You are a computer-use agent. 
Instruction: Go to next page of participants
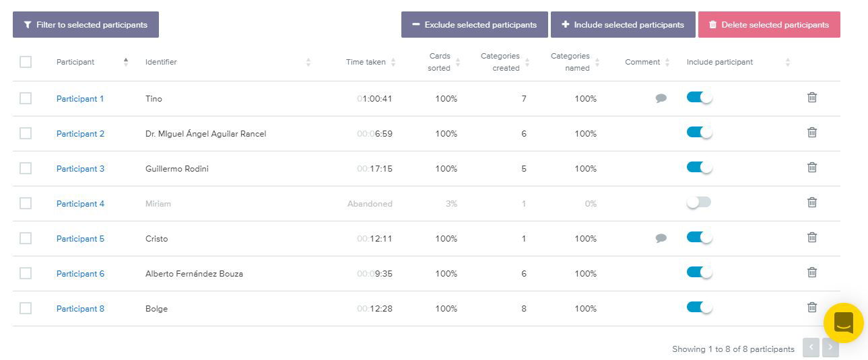(x=830, y=347)
